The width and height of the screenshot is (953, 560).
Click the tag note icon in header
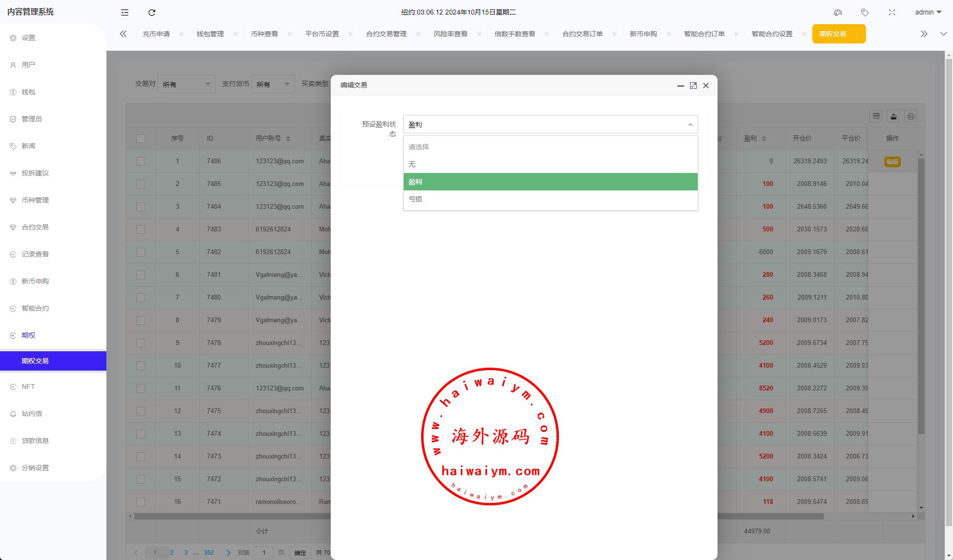pyautogui.click(x=865, y=13)
